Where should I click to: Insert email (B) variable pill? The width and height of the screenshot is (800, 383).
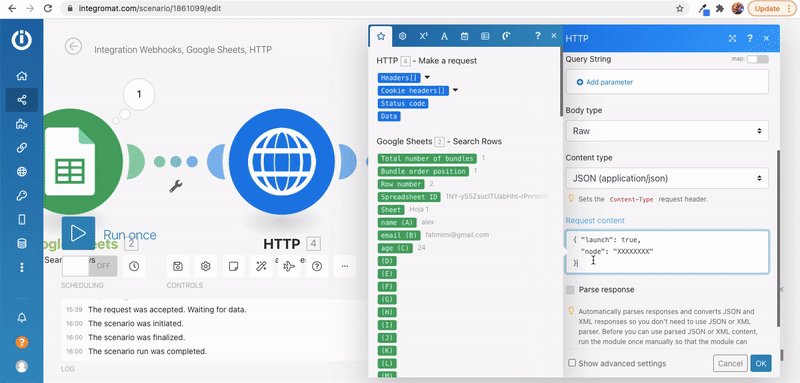click(399, 235)
